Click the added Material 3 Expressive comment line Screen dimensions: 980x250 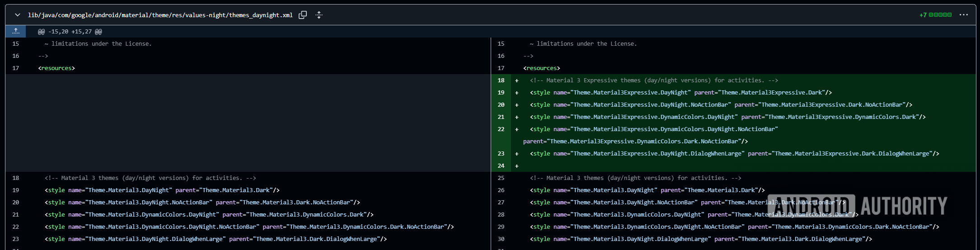coord(654,80)
